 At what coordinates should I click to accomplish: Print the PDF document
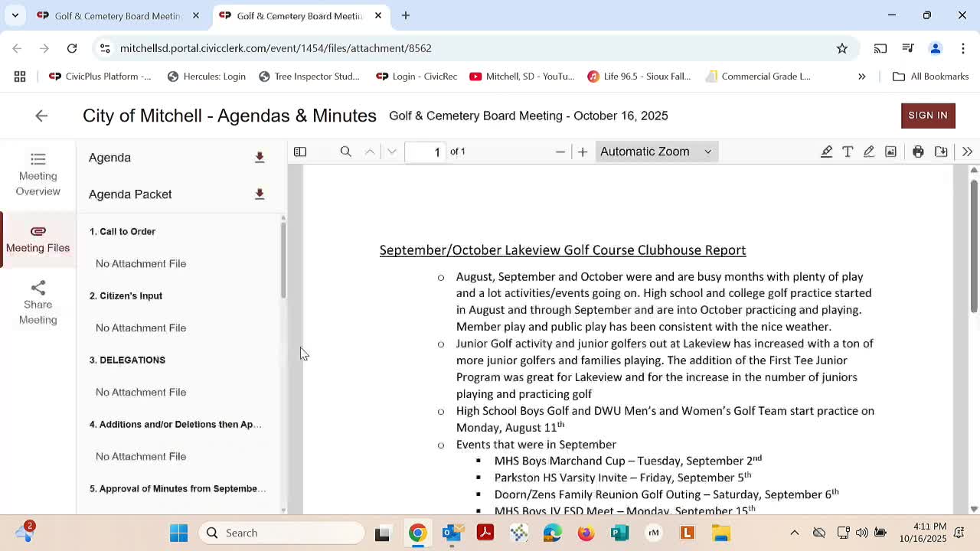(918, 152)
